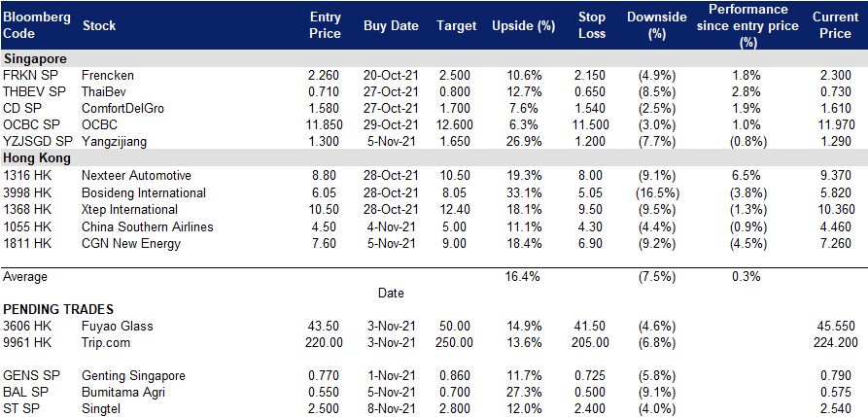Click the OCBC entry price 11.850

point(325,125)
